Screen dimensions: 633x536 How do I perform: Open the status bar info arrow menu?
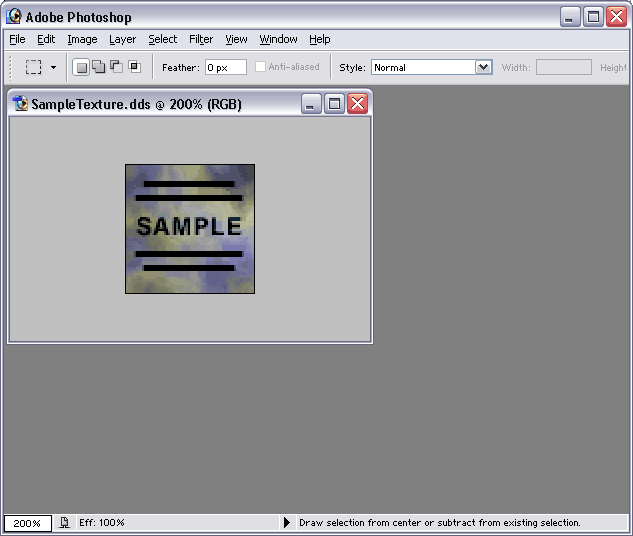[x=287, y=523]
